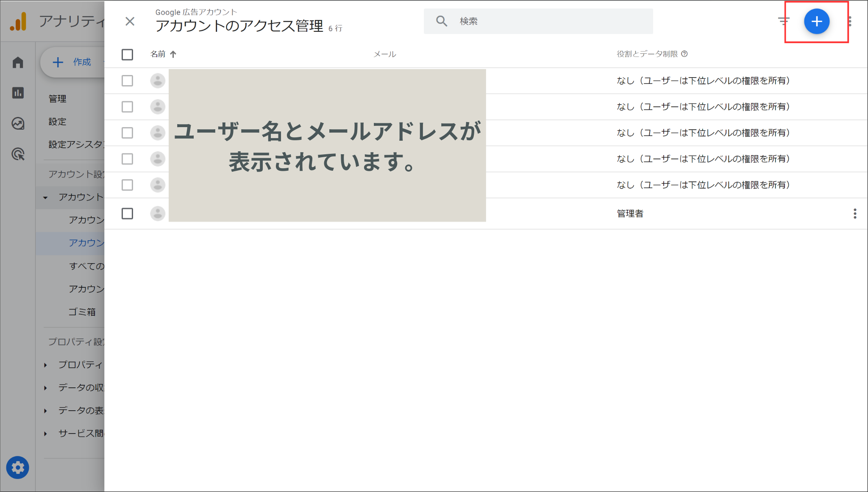Expand the データの表示 tree section
The width and height of the screenshot is (868, 492).
(x=45, y=411)
